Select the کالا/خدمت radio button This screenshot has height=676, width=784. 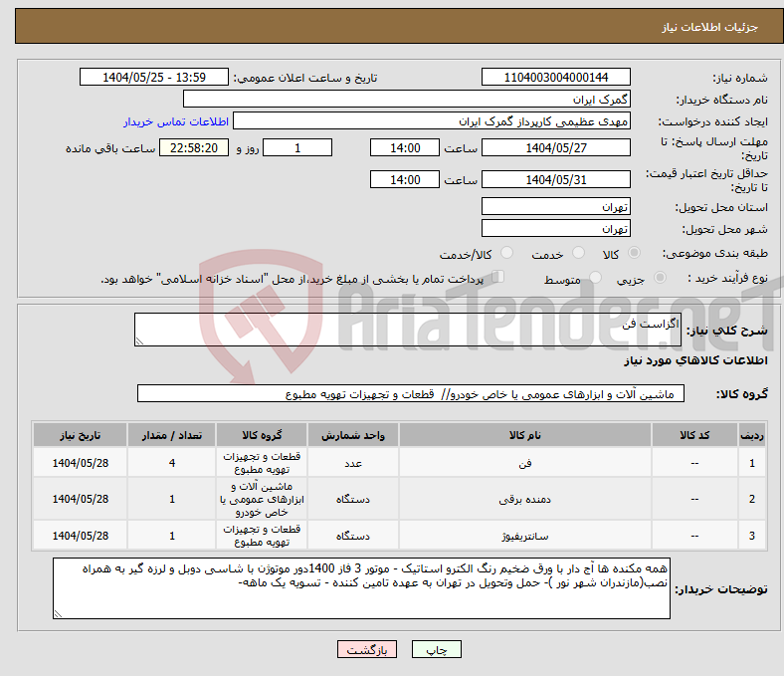[x=507, y=253]
